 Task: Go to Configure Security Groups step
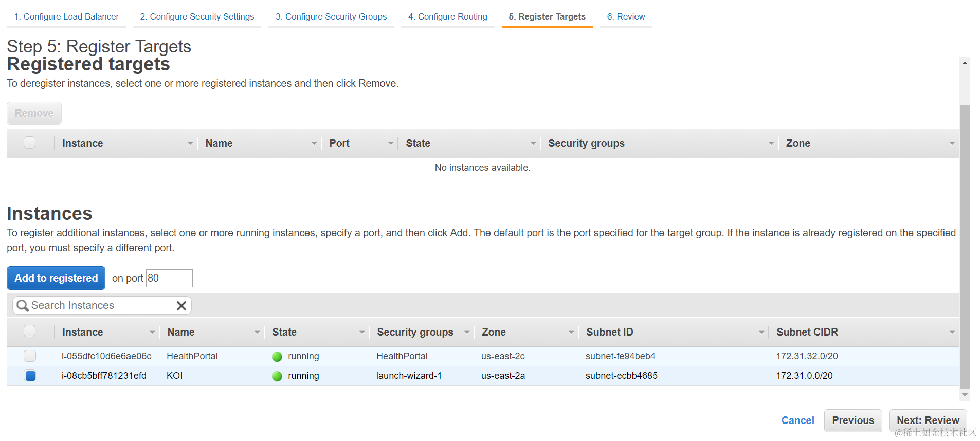[331, 16]
